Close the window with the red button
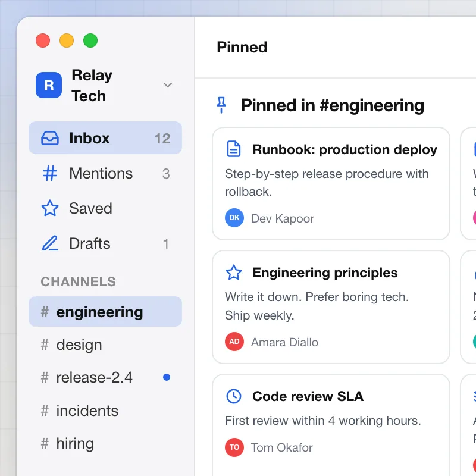 point(43,40)
